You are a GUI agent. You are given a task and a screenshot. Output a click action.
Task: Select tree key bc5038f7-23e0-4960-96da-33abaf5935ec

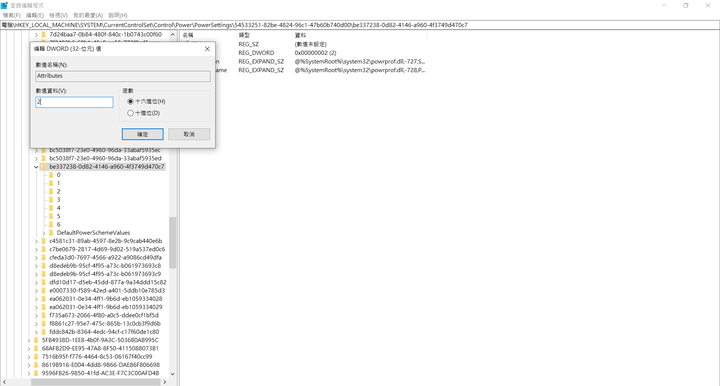pos(105,150)
